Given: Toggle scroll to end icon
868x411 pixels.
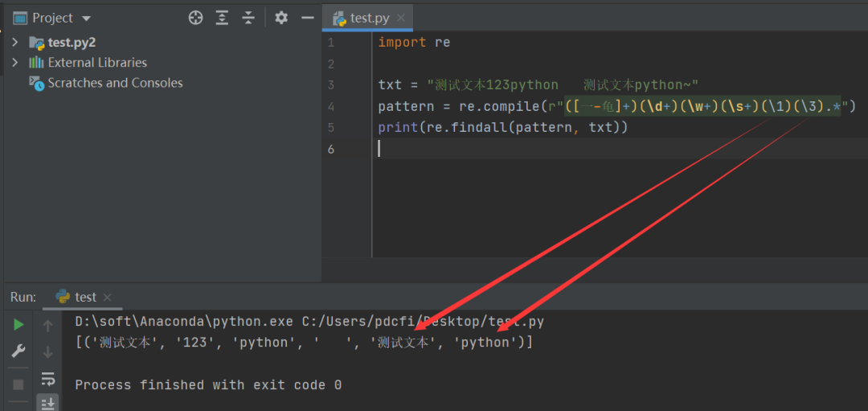Looking at the screenshot, I should (x=48, y=403).
